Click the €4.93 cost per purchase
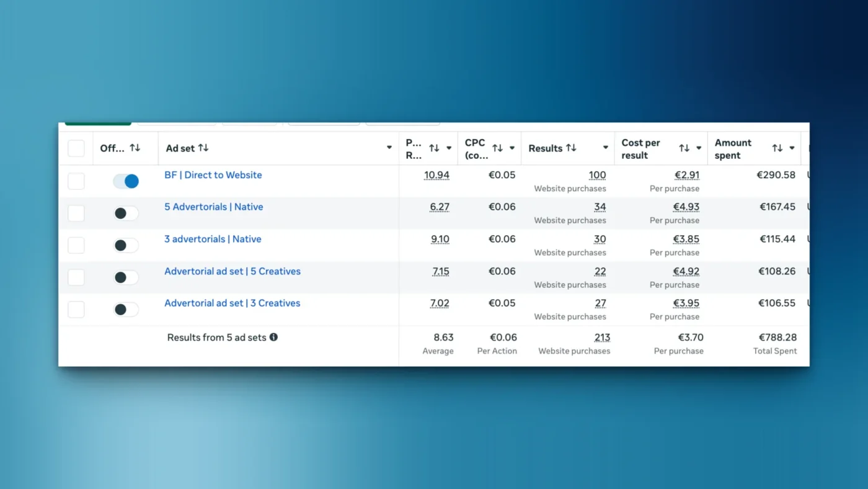This screenshot has width=868, height=489. coord(686,207)
